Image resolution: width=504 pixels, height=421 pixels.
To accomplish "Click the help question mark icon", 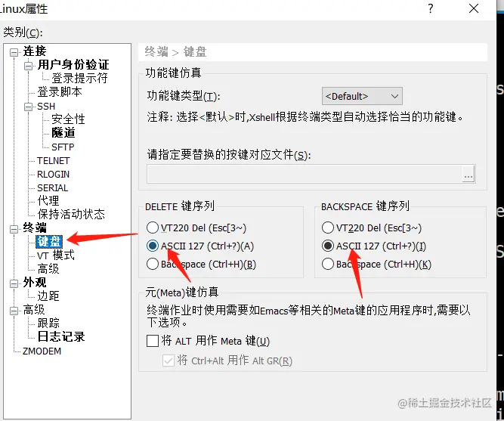I will coord(431,8).
